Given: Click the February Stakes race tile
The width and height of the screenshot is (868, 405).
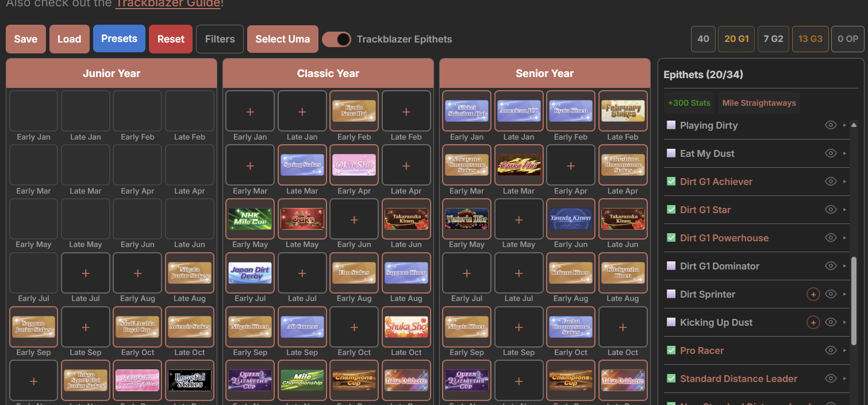Looking at the screenshot, I should (623, 111).
